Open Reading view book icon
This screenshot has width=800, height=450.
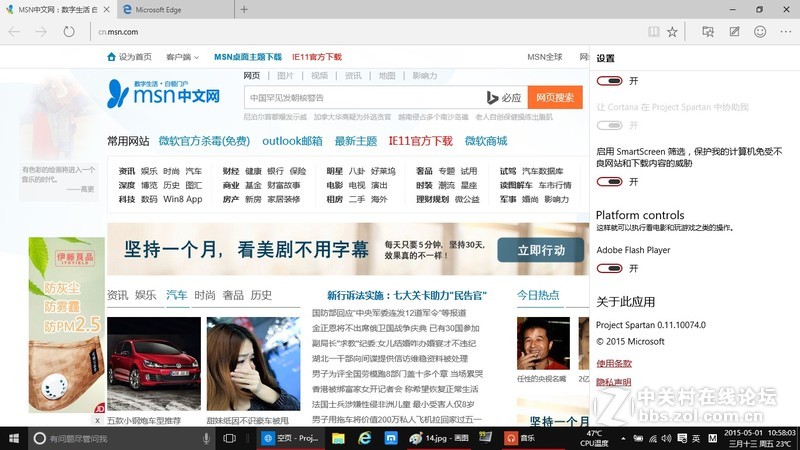654,32
